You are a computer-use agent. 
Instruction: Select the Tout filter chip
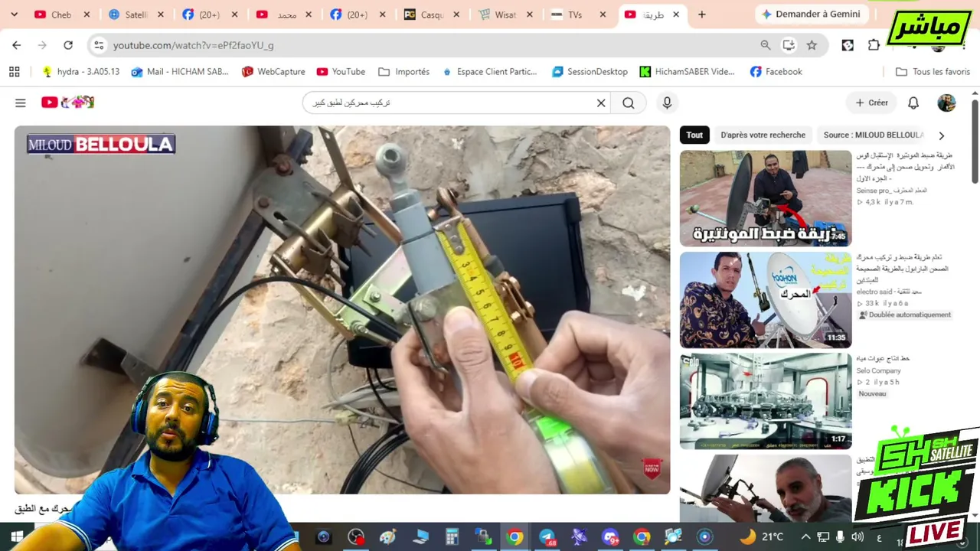[x=694, y=135]
